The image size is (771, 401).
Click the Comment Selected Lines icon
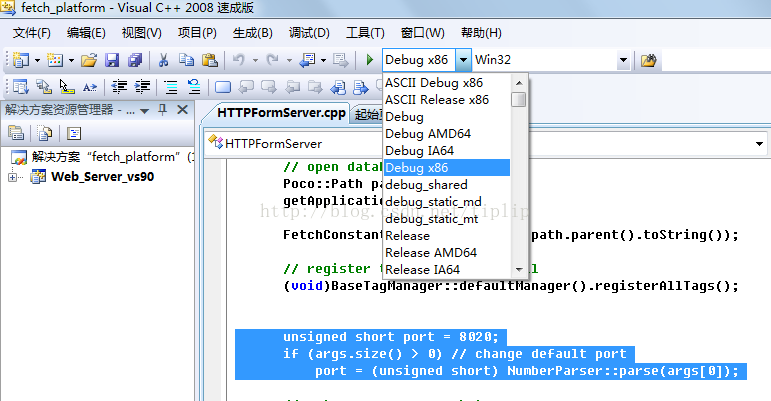(x=171, y=87)
